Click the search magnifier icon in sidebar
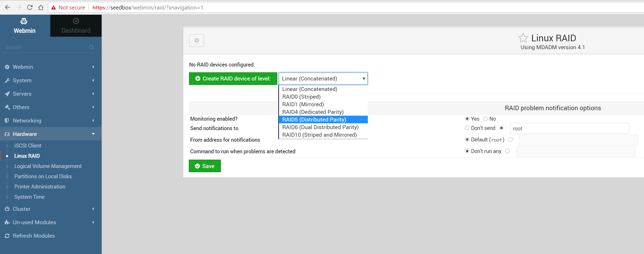Viewport: 644px width, 254px height. pos(91,47)
